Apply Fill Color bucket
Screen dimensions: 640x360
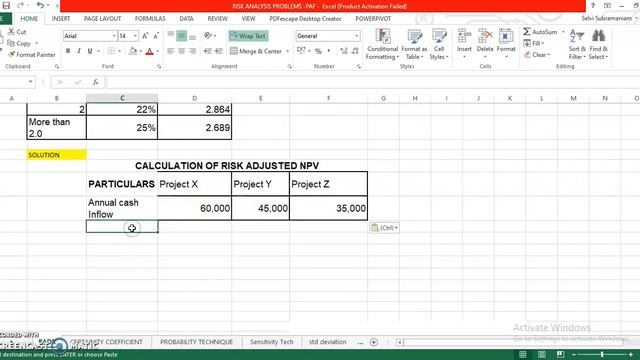[133, 51]
